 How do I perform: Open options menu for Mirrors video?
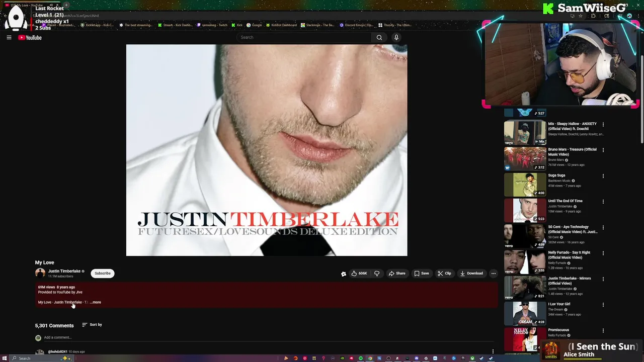(603, 279)
